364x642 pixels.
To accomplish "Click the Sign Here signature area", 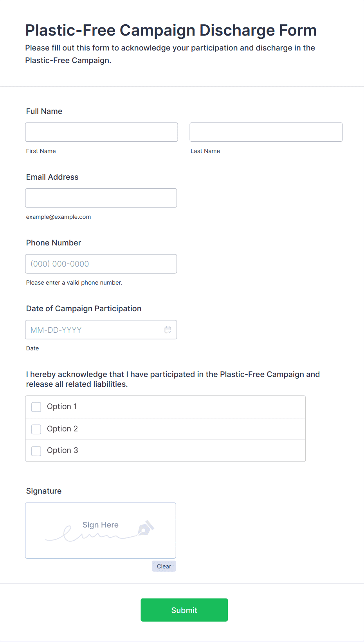I will click(101, 530).
